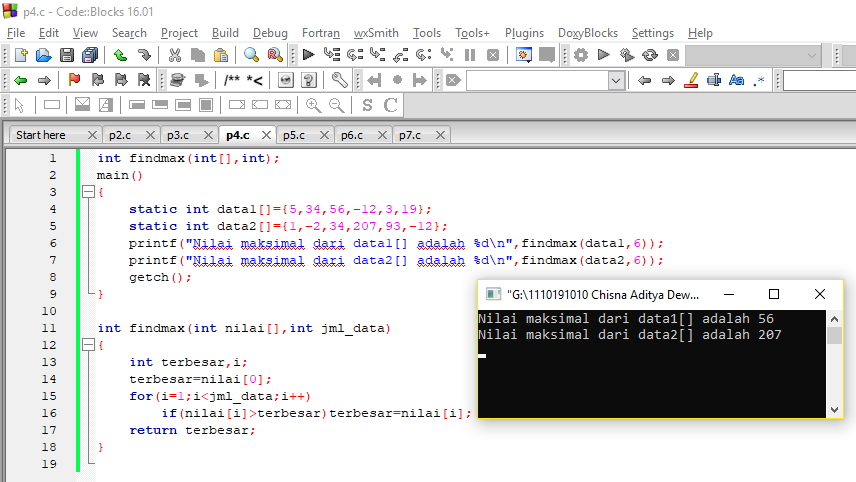Open the Build menu
This screenshot has width=856, height=482.
225,33
